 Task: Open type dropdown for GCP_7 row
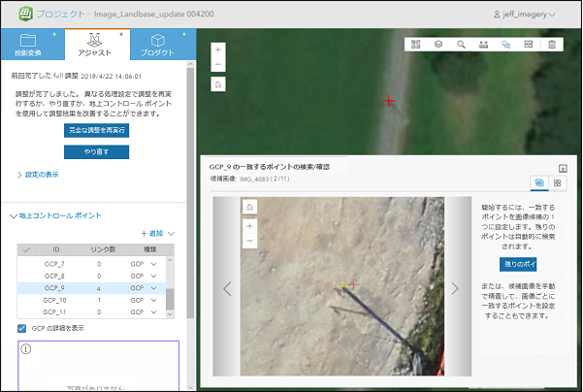coord(153,264)
